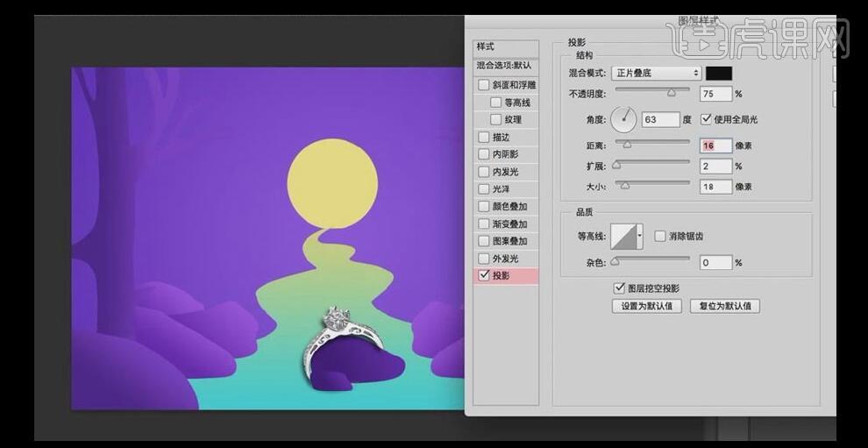Enable the 斜面和浮雕 style checkbox
The image size is (868, 448).
484,86
